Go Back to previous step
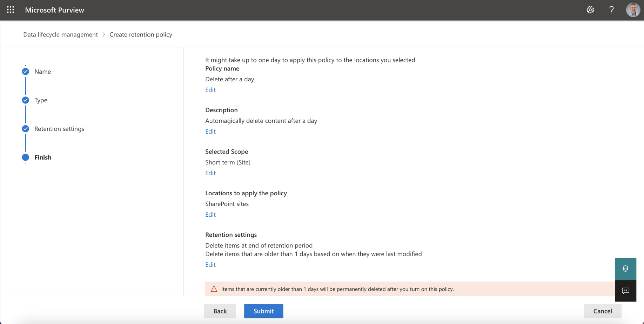Viewport: 644px width, 324px height. click(220, 311)
